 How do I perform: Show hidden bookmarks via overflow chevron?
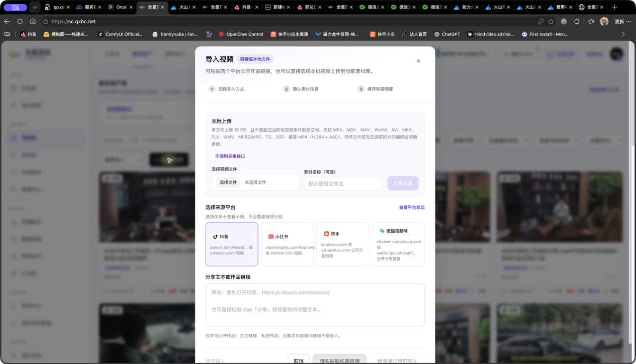(x=623, y=34)
